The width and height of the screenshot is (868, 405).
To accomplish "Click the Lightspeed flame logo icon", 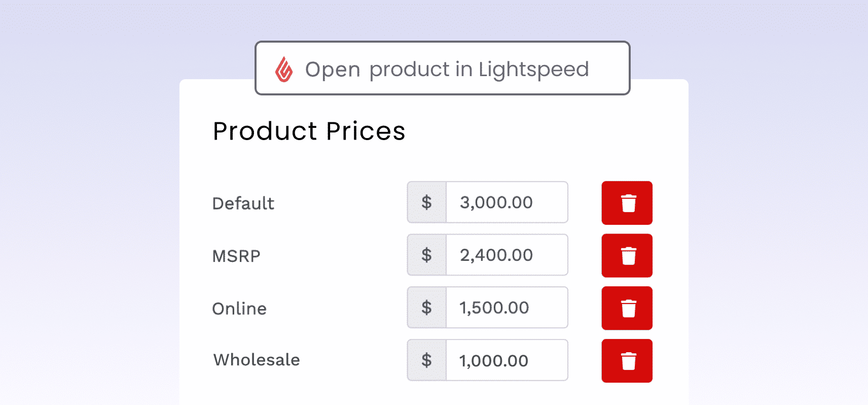I will pos(284,69).
